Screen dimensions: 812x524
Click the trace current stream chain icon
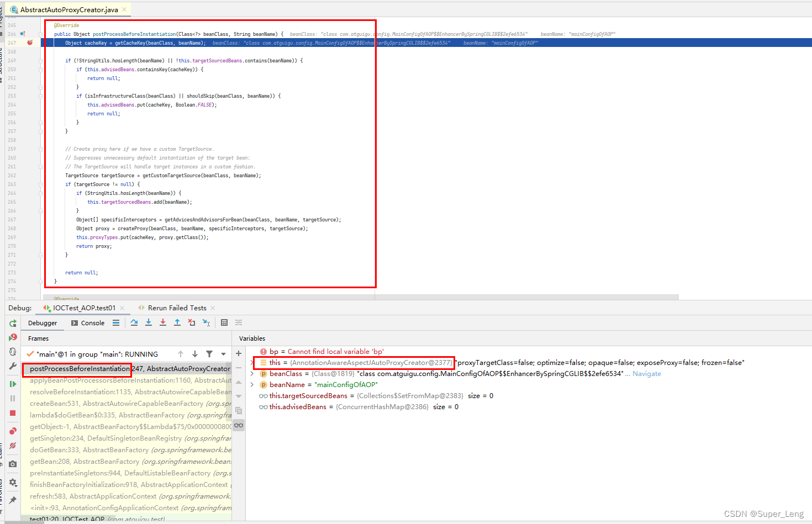(239, 322)
